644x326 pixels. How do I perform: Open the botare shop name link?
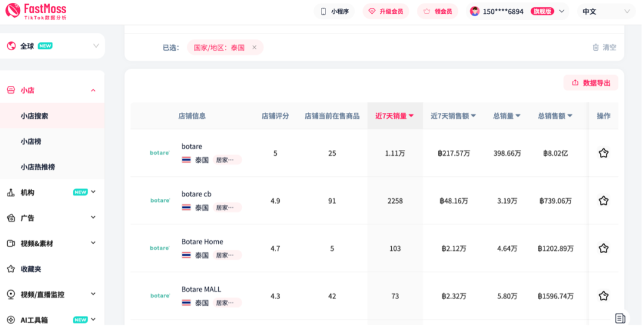[x=192, y=146]
